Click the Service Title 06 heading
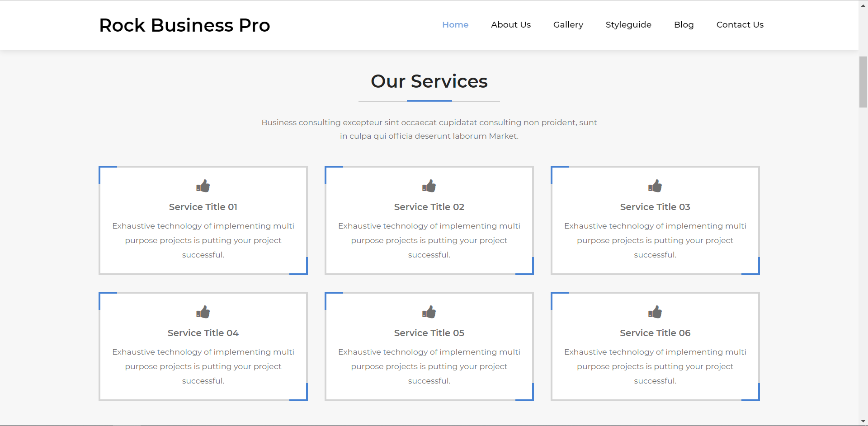The height and width of the screenshot is (426, 868). (x=655, y=333)
